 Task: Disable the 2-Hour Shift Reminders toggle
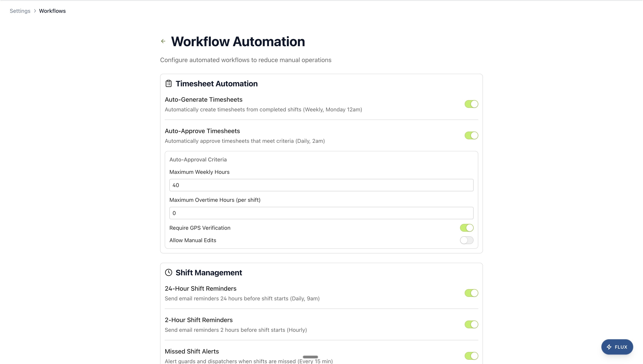coord(471,324)
